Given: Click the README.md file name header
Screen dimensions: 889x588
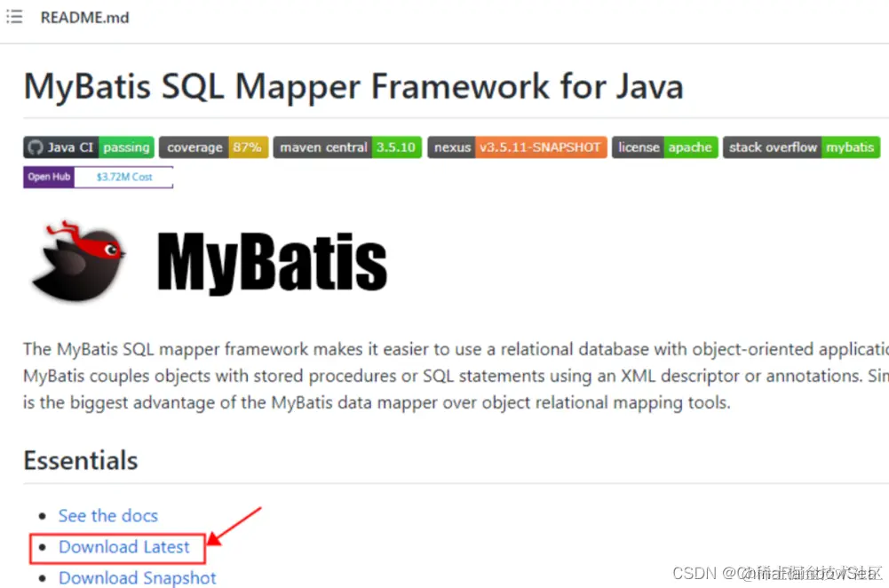Looking at the screenshot, I should (85, 18).
